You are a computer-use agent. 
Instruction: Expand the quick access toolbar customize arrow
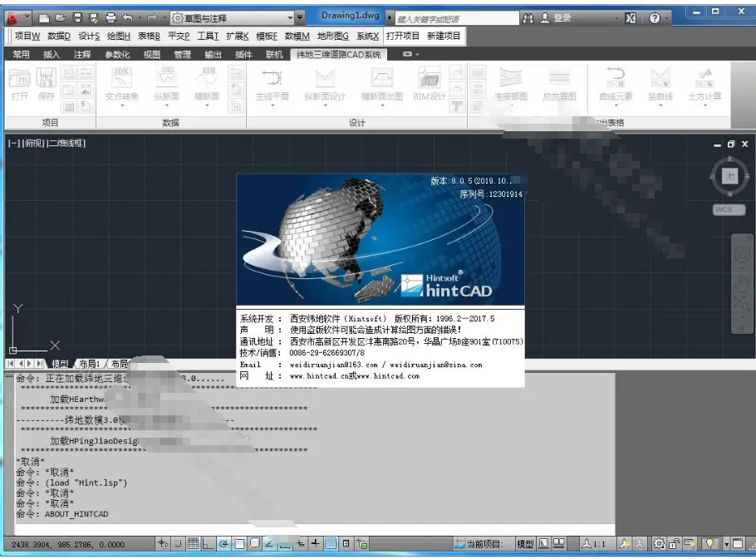pyautogui.click(x=300, y=18)
